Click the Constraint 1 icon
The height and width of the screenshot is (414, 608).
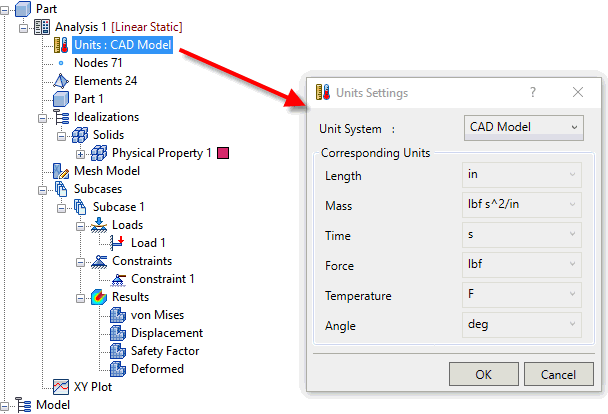(x=117, y=279)
